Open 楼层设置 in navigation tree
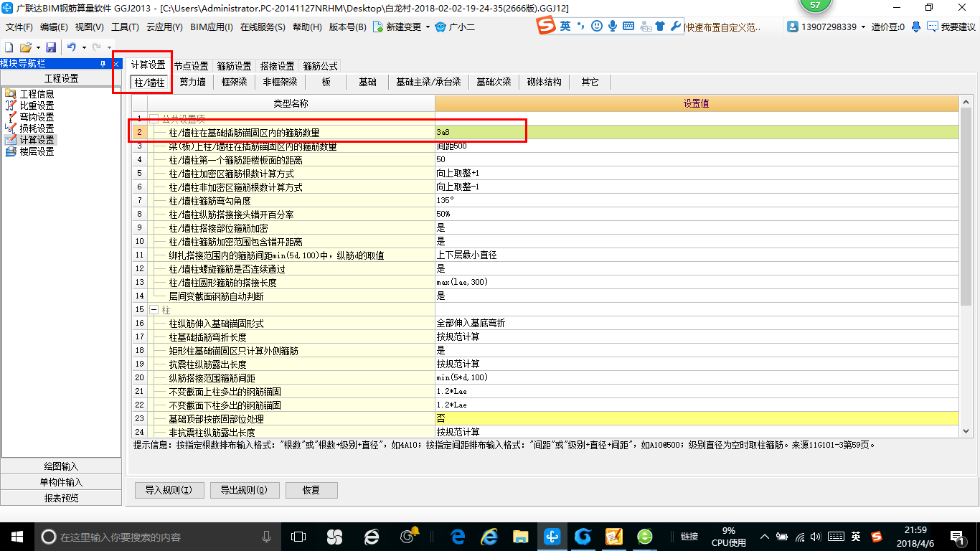 point(37,151)
